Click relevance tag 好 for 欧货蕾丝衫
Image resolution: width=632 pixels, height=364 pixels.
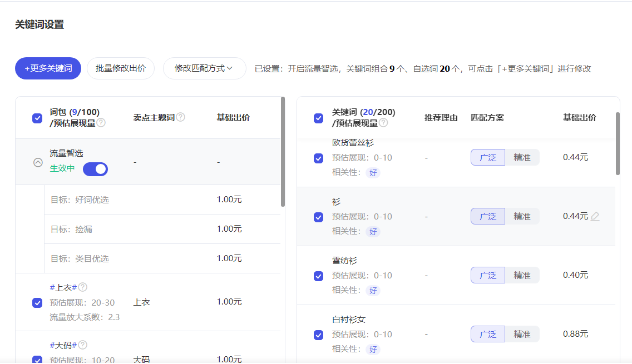click(373, 173)
